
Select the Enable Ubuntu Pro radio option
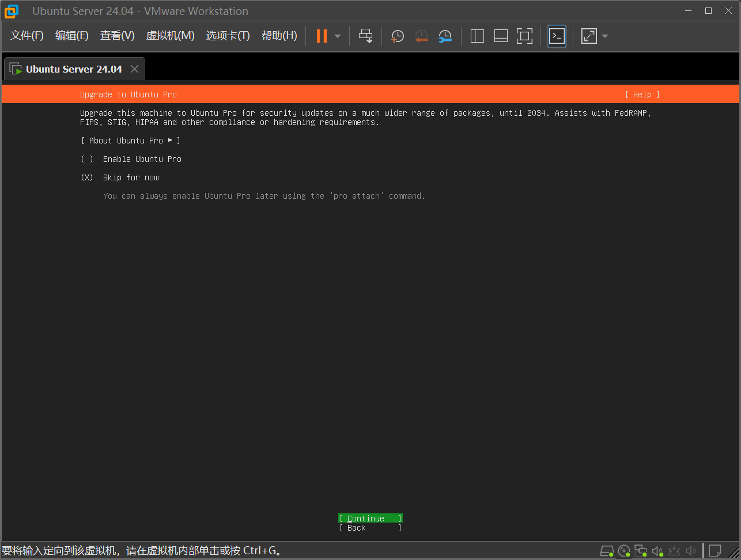pyautogui.click(x=131, y=159)
